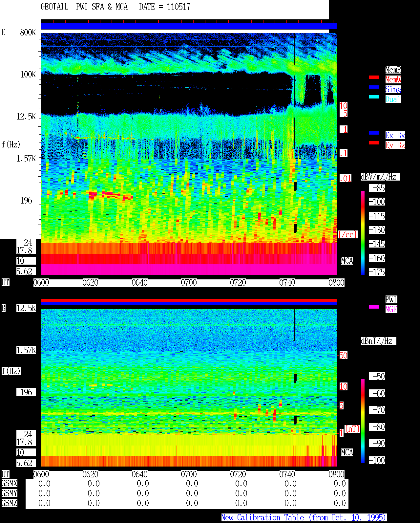Click the 'dBV/m/√Hz' unit label
Viewport: 420px width, 523px height.
[380, 177]
